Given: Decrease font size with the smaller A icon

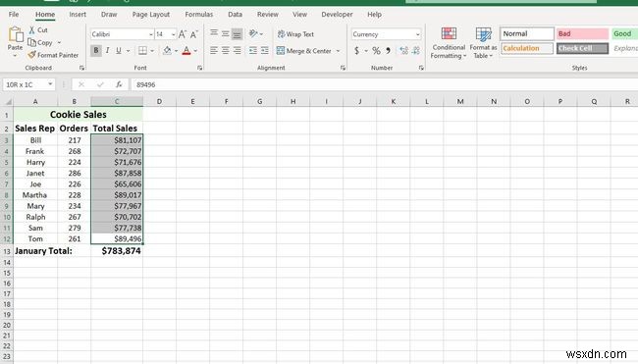Looking at the screenshot, I should point(194,34).
